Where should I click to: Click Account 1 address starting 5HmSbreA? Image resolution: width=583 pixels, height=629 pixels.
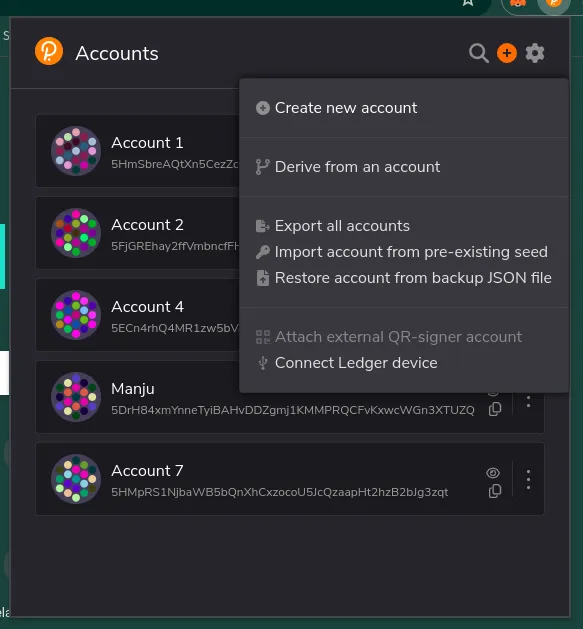click(x=175, y=164)
